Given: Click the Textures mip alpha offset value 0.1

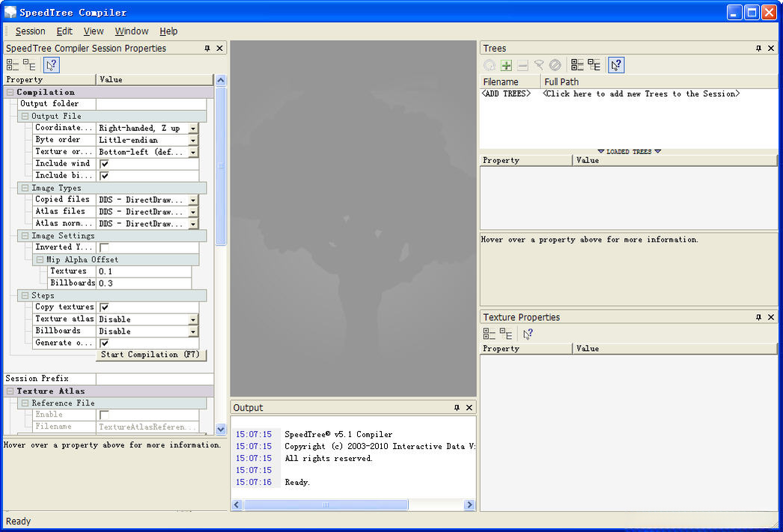Looking at the screenshot, I should click(x=143, y=272).
